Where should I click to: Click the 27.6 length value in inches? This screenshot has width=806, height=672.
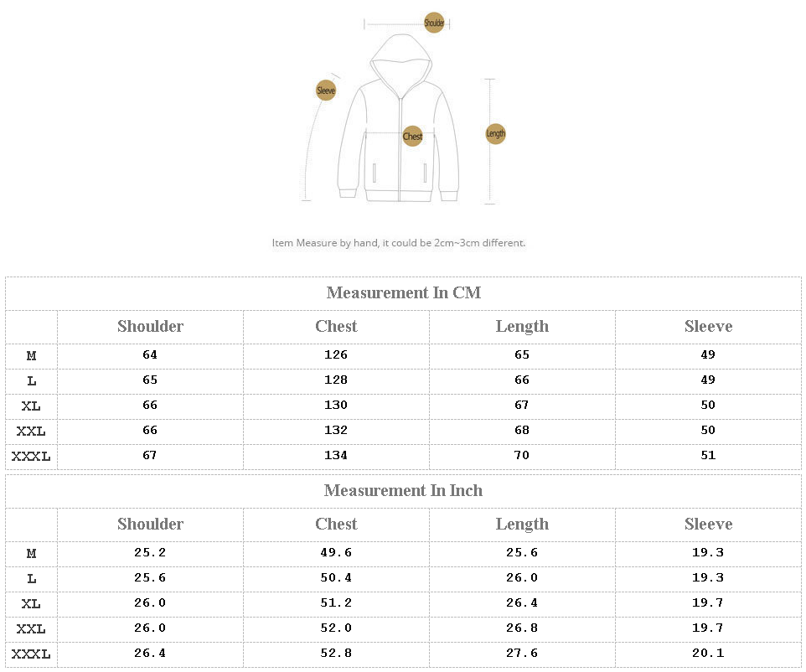[522, 653]
